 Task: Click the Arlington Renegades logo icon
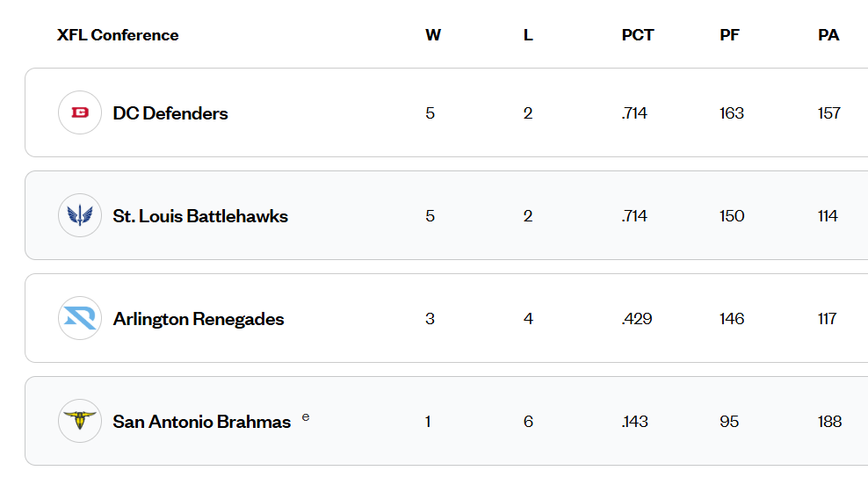(x=80, y=318)
